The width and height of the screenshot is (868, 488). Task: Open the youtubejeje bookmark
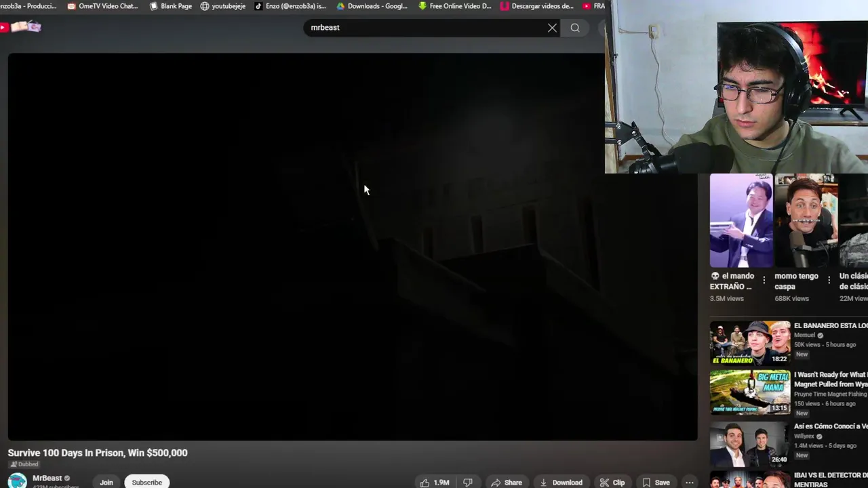coord(222,6)
